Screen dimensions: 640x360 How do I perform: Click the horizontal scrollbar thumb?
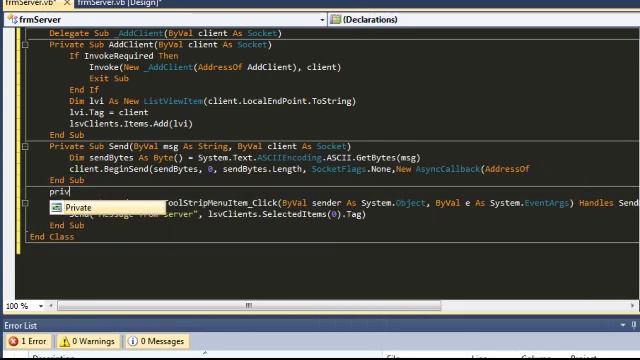(249, 306)
